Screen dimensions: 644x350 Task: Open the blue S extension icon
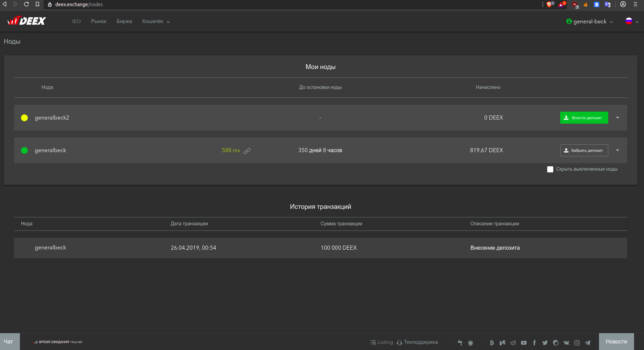[597, 4]
